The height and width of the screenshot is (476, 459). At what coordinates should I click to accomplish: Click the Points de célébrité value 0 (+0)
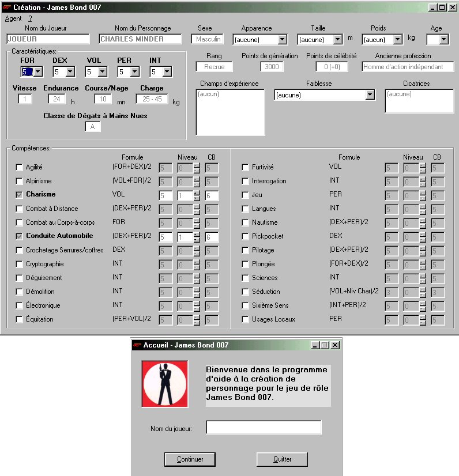click(x=332, y=67)
